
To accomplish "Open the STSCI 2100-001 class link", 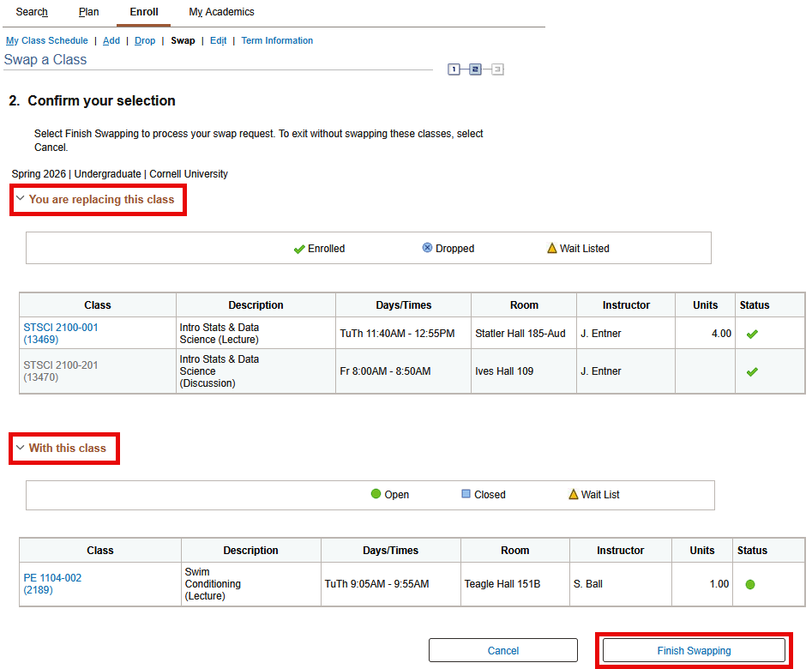I will point(61,328).
